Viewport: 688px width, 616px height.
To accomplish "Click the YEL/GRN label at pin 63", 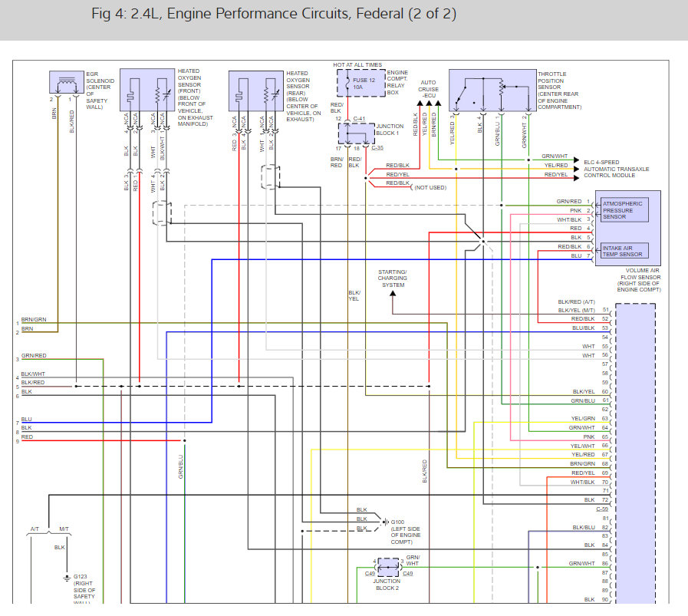I will coord(583,419).
